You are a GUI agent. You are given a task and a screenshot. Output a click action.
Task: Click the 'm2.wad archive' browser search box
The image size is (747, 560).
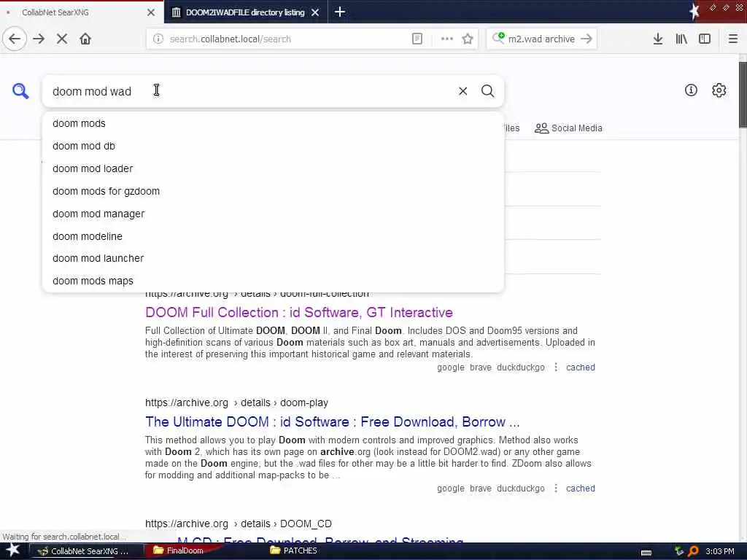(541, 39)
